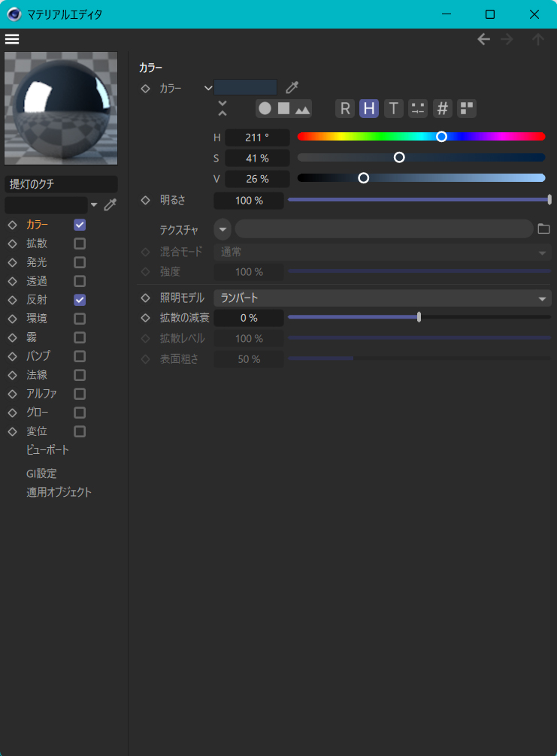Image resolution: width=557 pixels, height=756 pixels.
Task: Select the spectrum square mode icon
Action: coord(283,108)
